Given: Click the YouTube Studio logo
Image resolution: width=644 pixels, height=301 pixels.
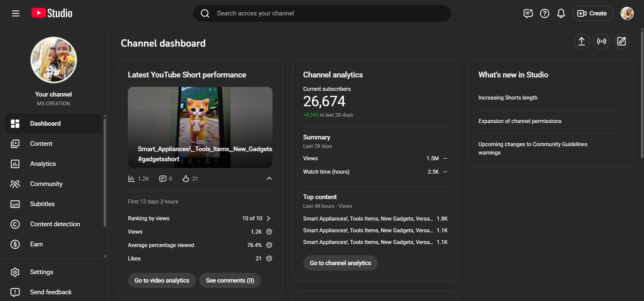Looking at the screenshot, I should pyautogui.click(x=52, y=13).
